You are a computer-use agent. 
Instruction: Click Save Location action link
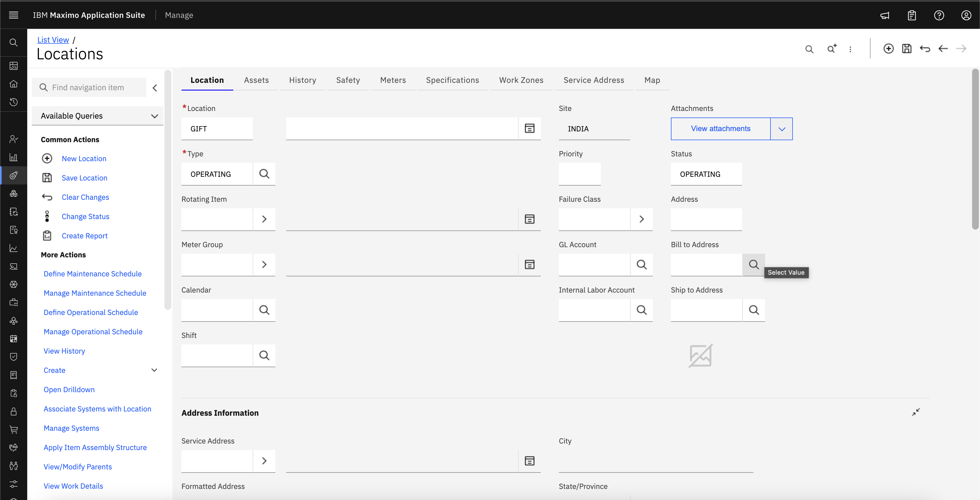tap(85, 178)
